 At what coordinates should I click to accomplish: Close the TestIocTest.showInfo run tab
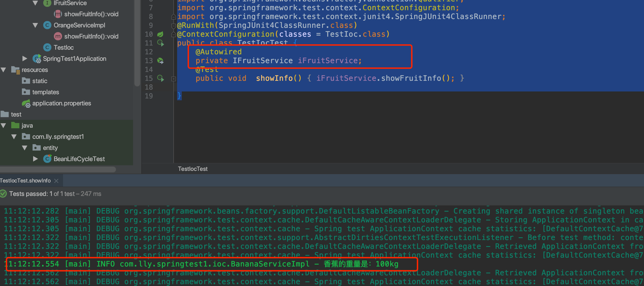[x=57, y=181]
